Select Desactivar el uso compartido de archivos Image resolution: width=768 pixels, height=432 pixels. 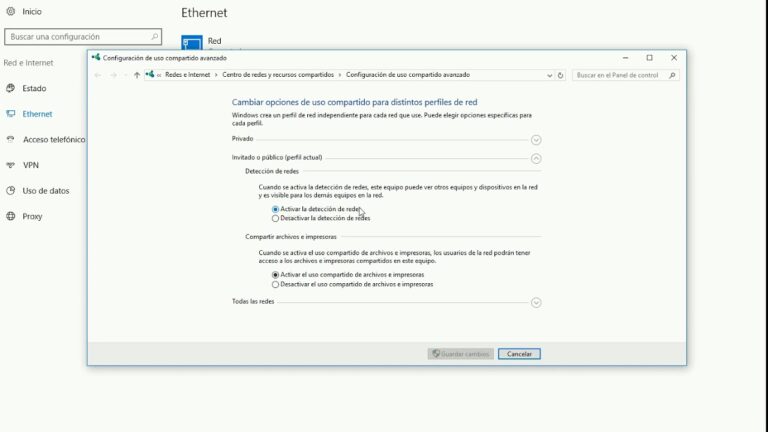(275, 284)
